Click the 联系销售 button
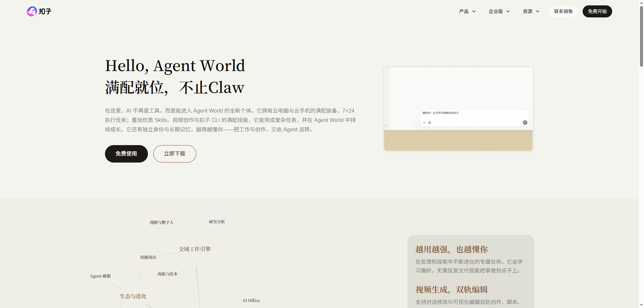Viewport: 644px width, 308px height. 563,11
